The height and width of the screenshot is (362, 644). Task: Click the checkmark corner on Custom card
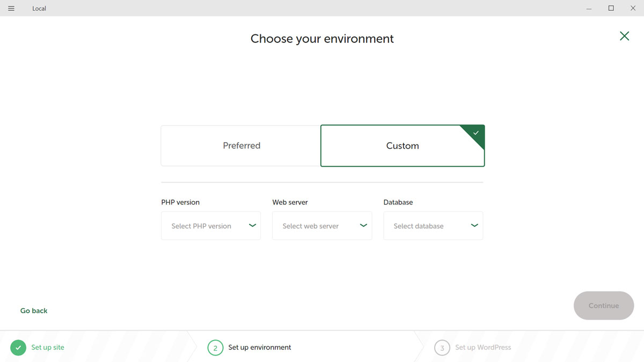[475, 133]
